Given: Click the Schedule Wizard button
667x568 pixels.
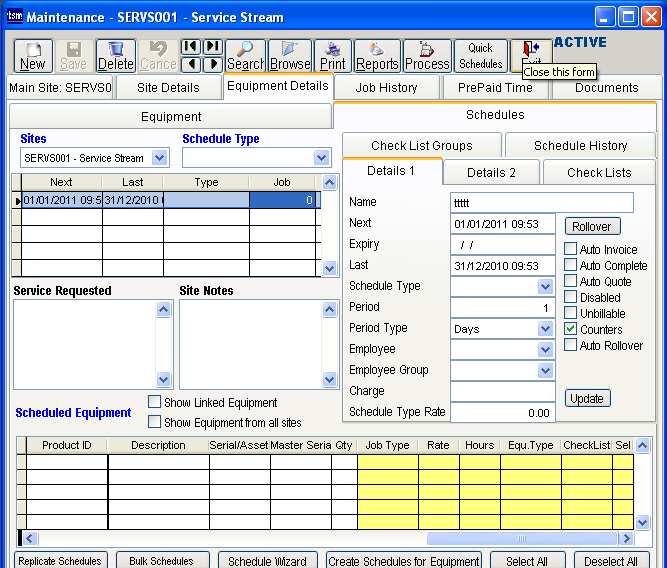Looking at the screenshot, I should [x=267, y=561].
